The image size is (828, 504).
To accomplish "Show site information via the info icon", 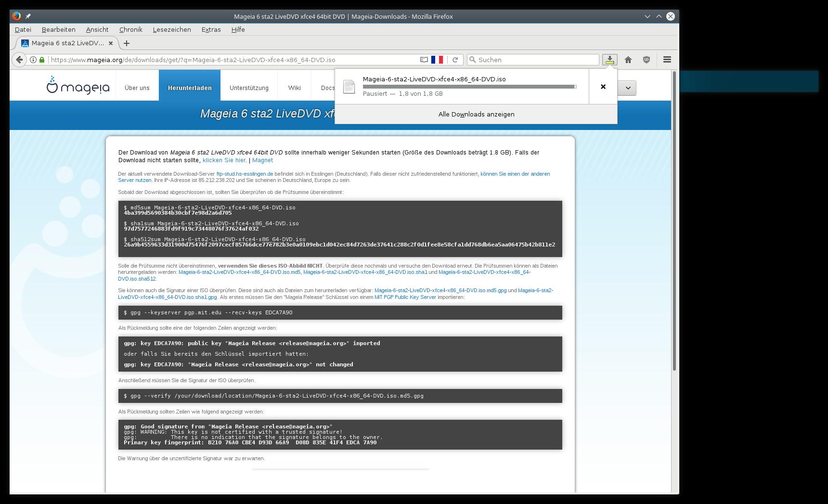I will coord(33,60).
